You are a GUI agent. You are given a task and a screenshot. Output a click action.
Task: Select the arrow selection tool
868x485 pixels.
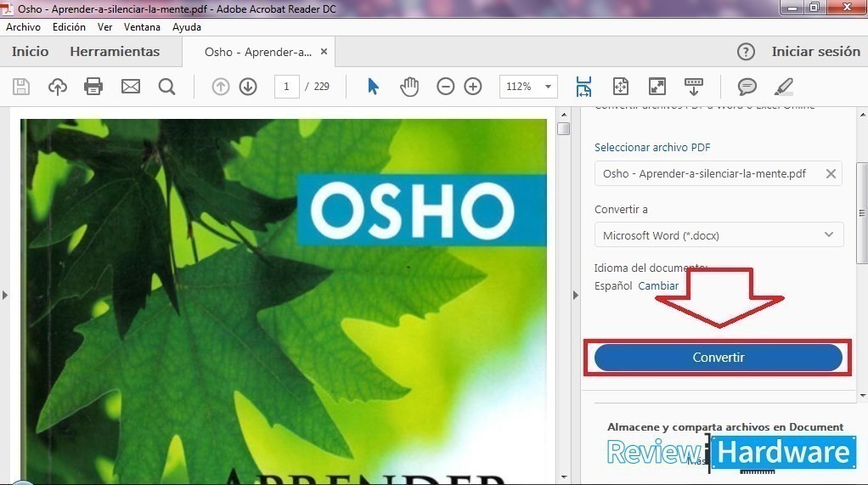tap(373, 87)
